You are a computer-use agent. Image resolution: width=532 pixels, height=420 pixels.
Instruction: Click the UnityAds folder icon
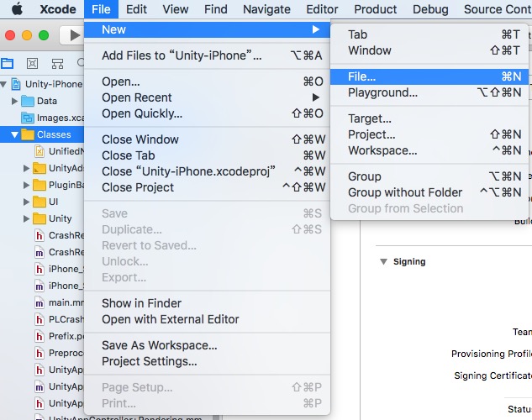[40, 168]
